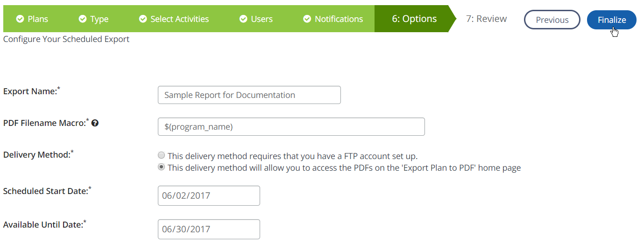Viewport: 644px width, 243px height.
Task: Go to the Type step
Action: click(99, 19)
